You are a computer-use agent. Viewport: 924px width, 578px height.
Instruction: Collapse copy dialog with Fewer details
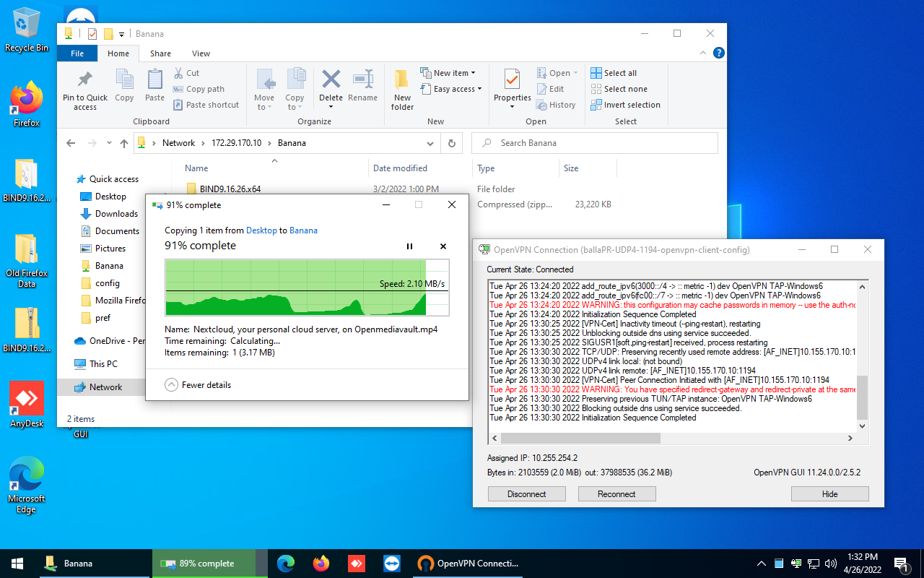coord(199,385)
